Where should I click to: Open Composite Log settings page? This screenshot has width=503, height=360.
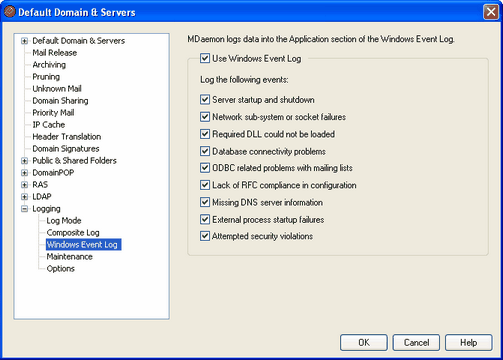[x=73, y=233]
